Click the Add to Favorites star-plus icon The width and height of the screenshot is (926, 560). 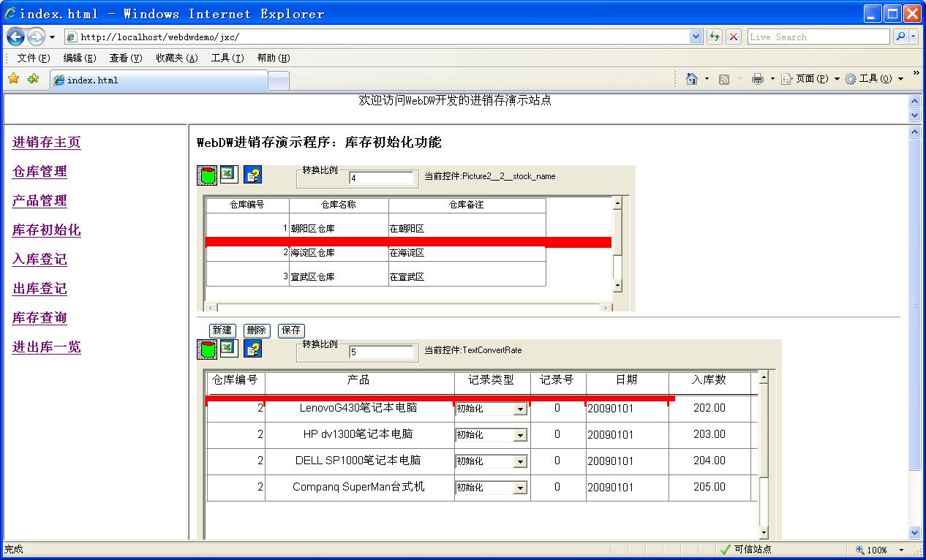pos(33,79)
